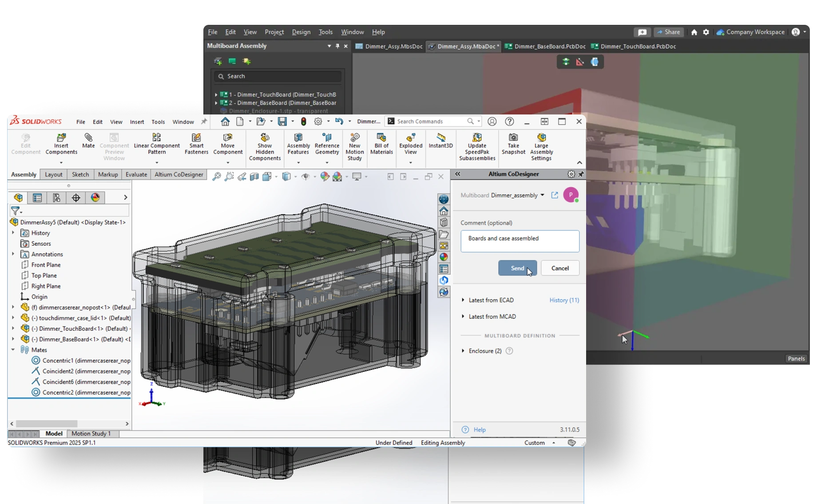Click the Comment text field

520,241
